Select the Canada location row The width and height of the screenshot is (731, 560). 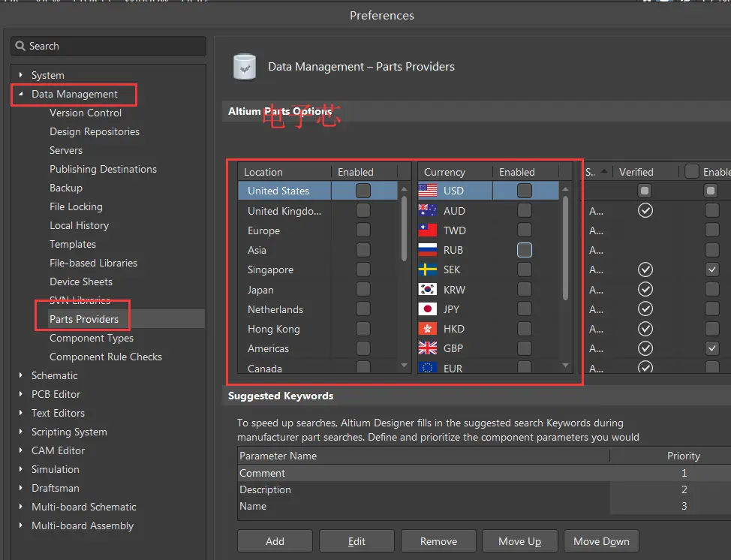317,368
